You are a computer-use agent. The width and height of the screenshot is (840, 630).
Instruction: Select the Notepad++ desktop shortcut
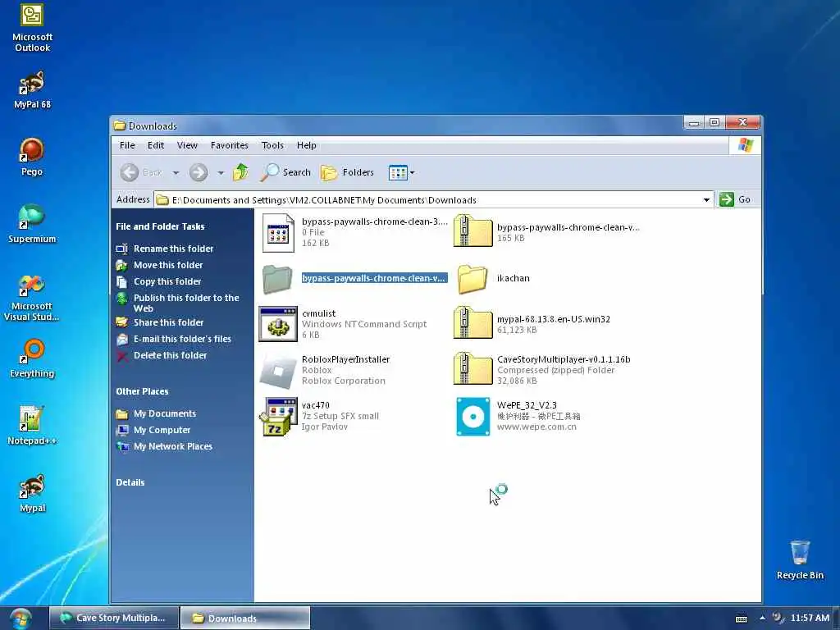pos(32,426)
